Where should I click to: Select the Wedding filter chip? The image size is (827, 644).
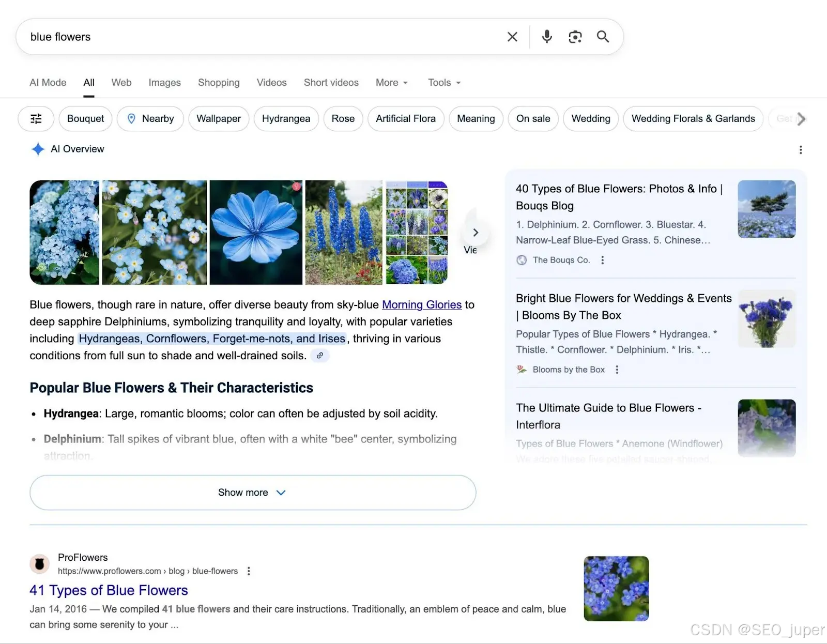click(x=591, y=119)
